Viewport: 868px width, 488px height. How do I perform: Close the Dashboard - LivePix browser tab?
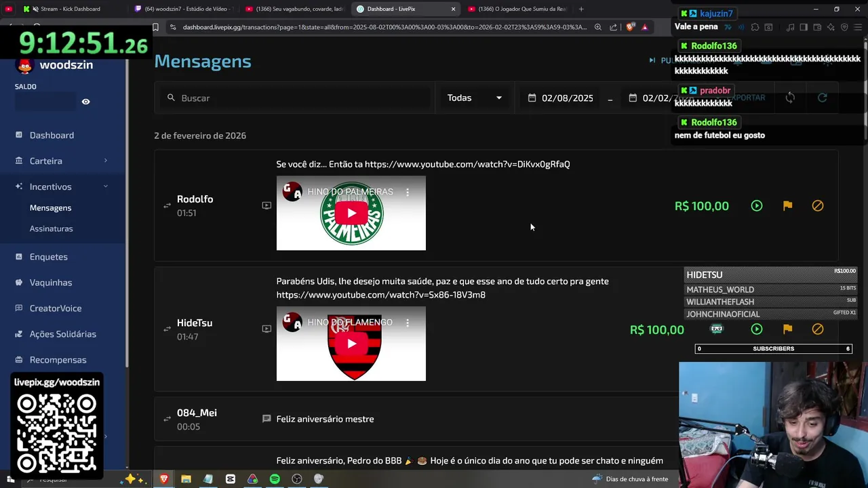(x=453, y=9)
